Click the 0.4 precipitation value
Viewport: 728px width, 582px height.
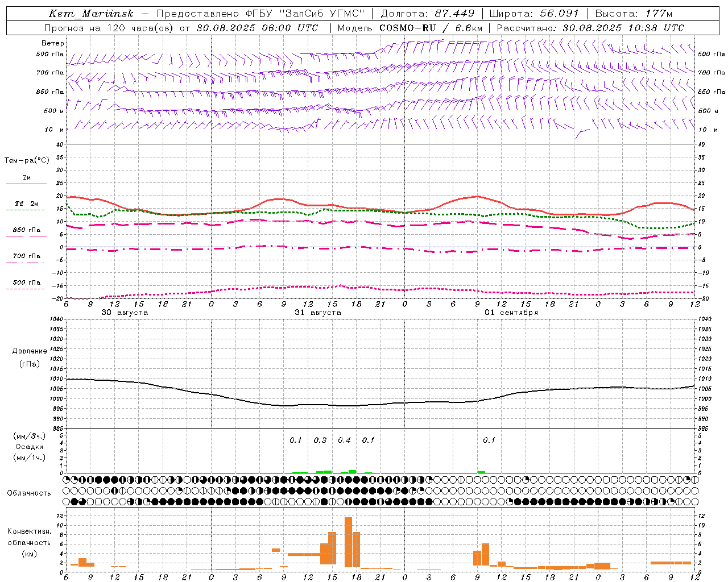tap(345, 440)
